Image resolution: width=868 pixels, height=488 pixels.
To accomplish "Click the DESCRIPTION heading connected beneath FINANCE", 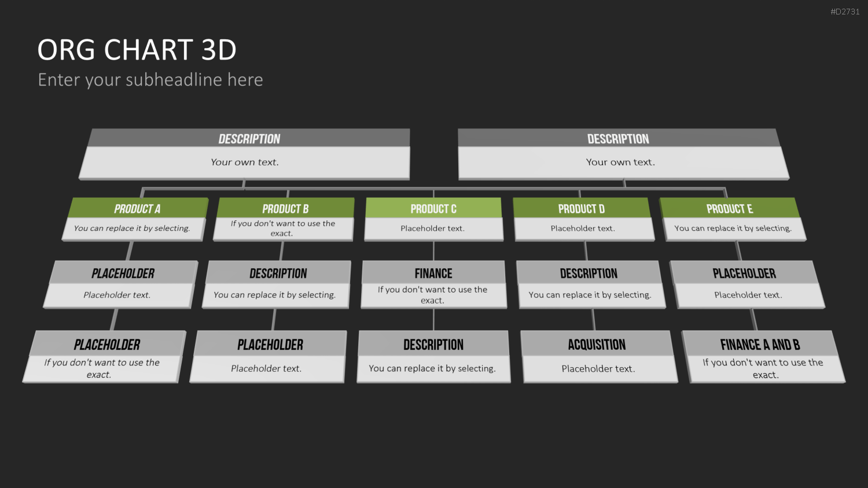I will (x=433, y=345).
